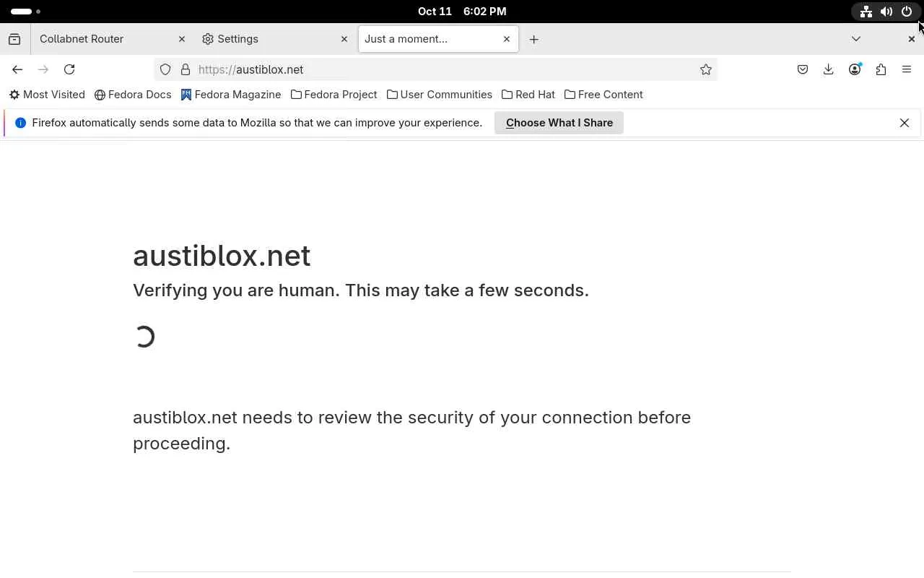
Task: Open the Extensions puzzle icon
Action: pos(881,69)
